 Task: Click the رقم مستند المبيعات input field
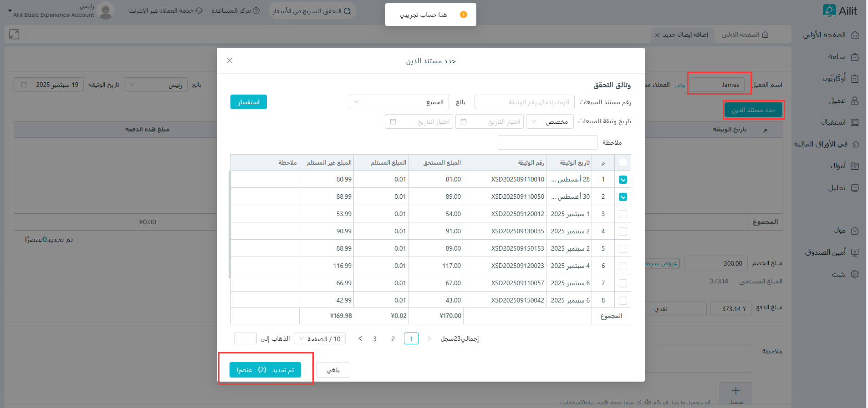[524, 102]
